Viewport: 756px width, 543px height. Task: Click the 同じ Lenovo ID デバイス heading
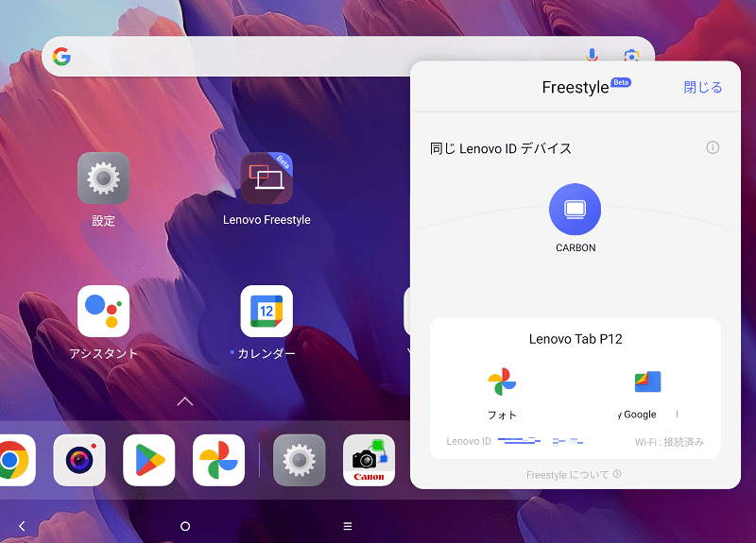pyautogui.click(x=501, y=148)
